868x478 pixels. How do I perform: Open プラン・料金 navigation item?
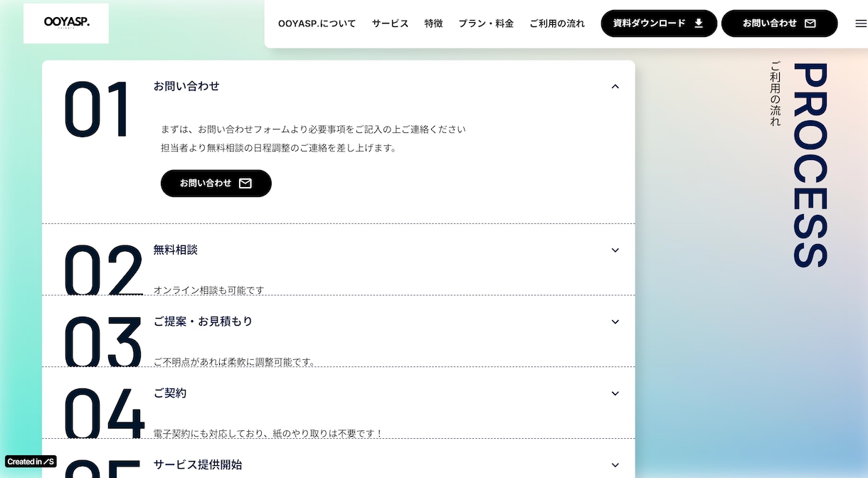[x=486, y=23]
